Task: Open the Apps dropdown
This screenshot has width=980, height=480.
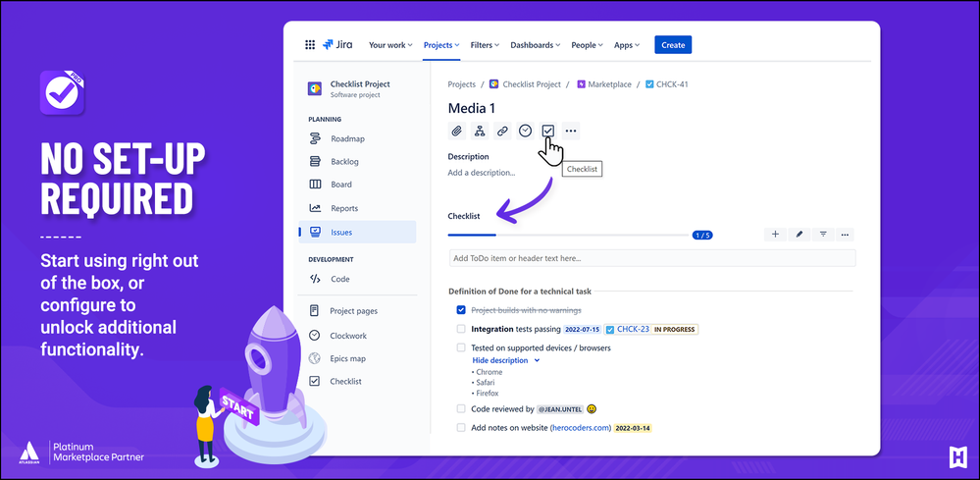Action: [627, 45]
